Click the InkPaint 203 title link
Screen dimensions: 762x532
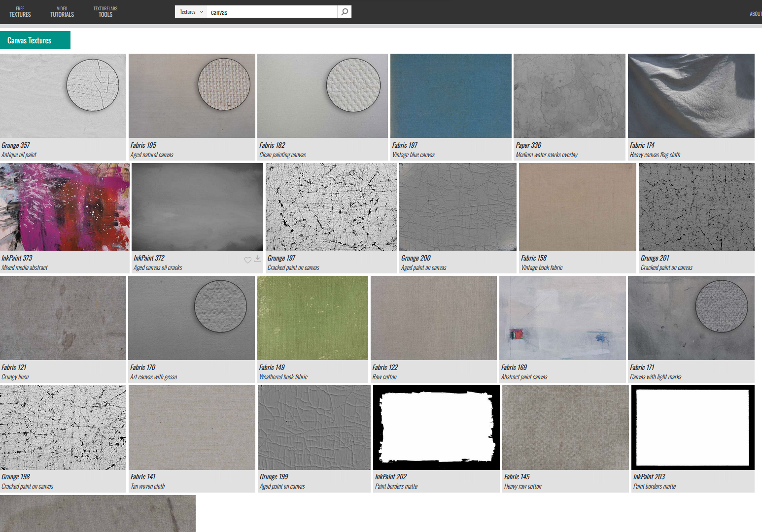649,477
